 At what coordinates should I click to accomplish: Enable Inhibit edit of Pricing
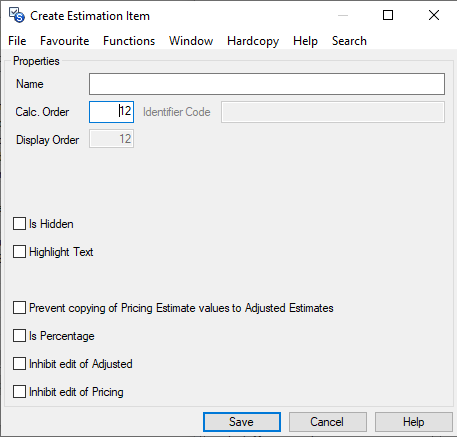pyautogui.click(x=19, y=392)
